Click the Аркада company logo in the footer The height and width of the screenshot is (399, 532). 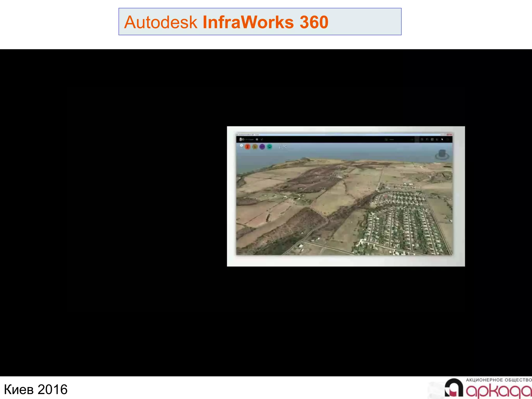tap(488, 388)
